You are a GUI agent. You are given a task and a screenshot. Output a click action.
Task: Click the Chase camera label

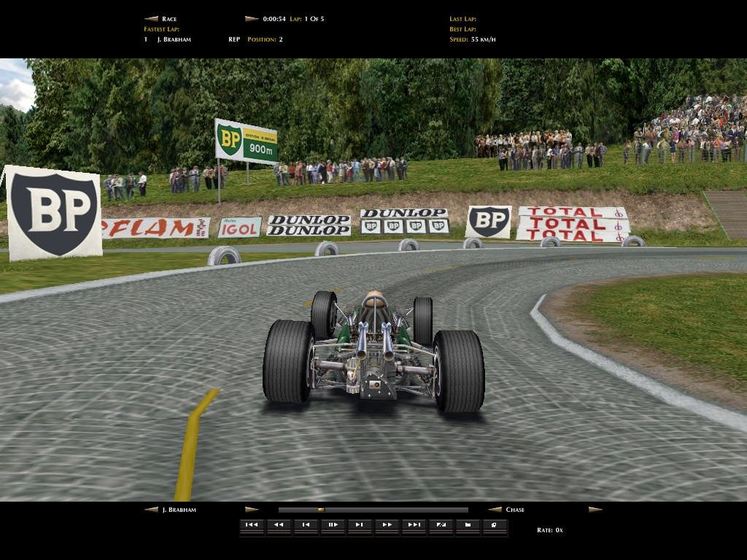coord(517,510)
